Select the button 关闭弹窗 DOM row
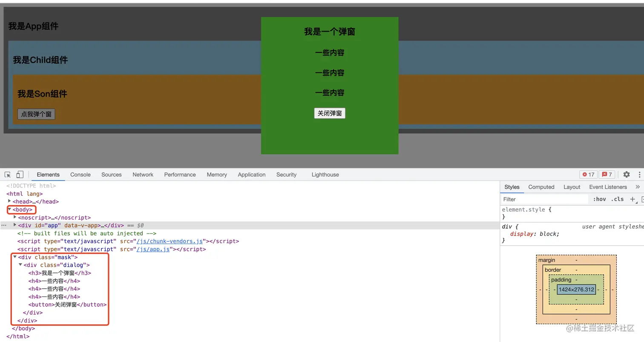Image resolution: width=644 pixels, height=342 pixels. (x=67, y=305)
